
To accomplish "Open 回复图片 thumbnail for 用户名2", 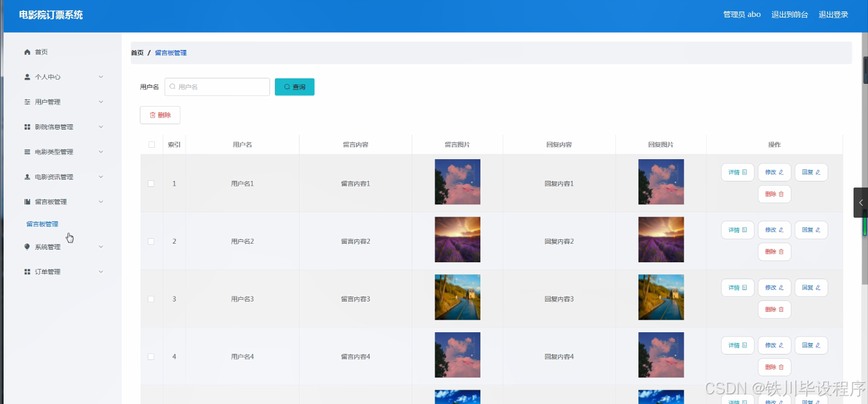I will click(x=661, y=240).
